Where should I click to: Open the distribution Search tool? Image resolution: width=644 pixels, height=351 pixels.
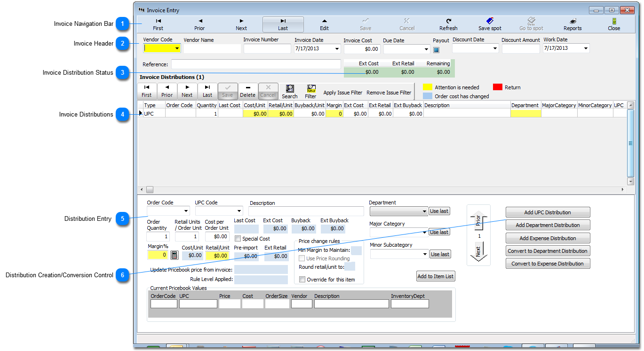289,91
